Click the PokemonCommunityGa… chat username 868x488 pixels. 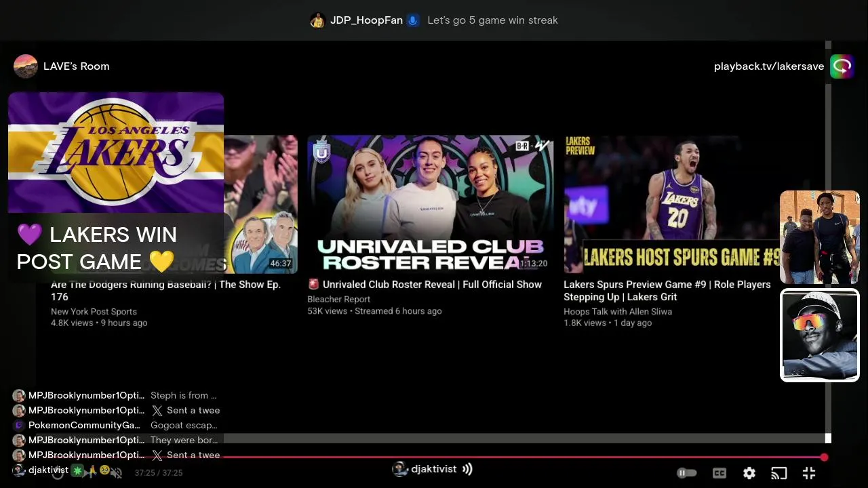click(84, 425)
